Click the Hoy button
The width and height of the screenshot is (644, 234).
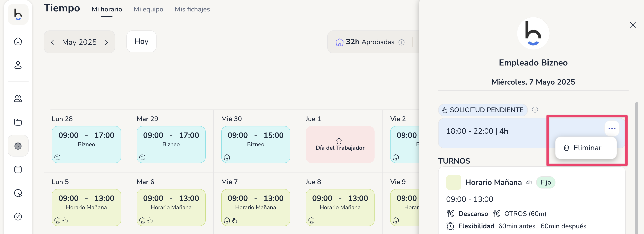[141, 42]
